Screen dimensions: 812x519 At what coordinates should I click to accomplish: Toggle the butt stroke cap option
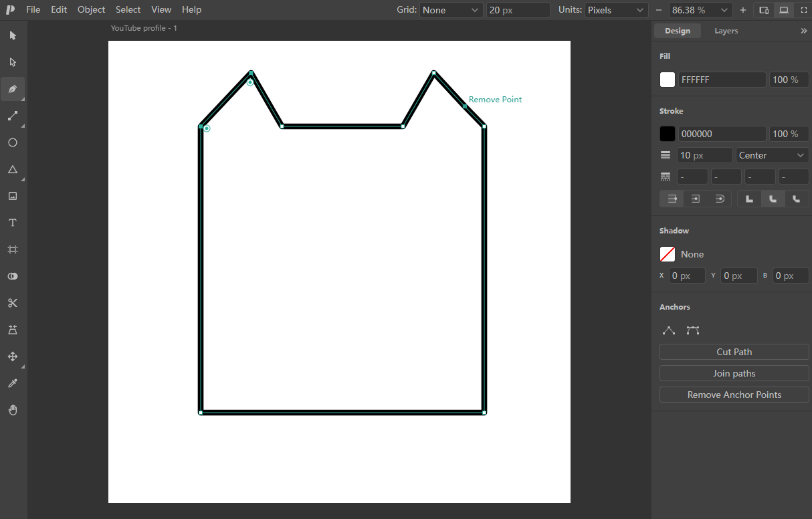[x=672, y=199]
